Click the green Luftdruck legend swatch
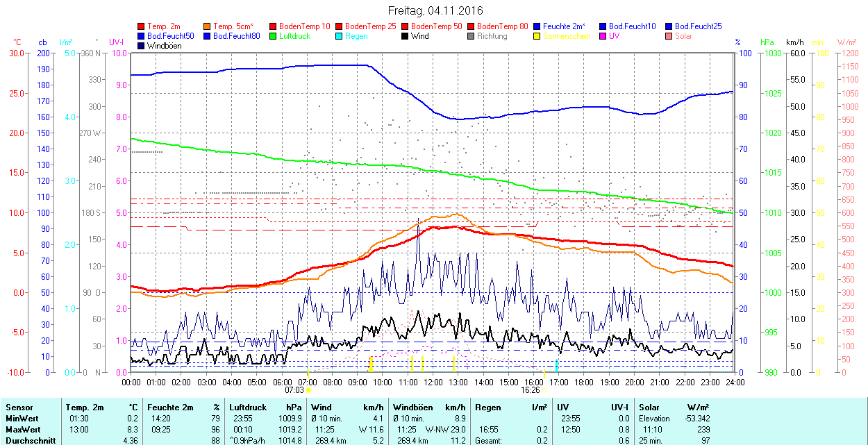 coord(274,36)
